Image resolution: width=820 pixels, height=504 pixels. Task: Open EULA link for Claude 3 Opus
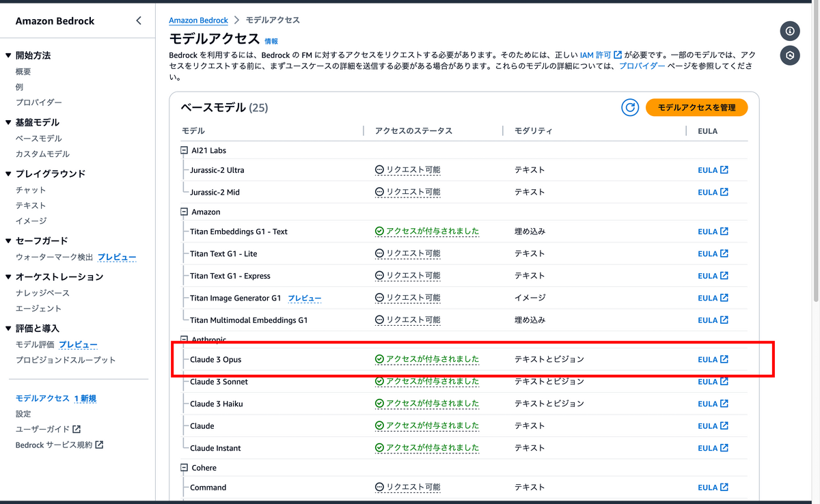tap(713, 359)
